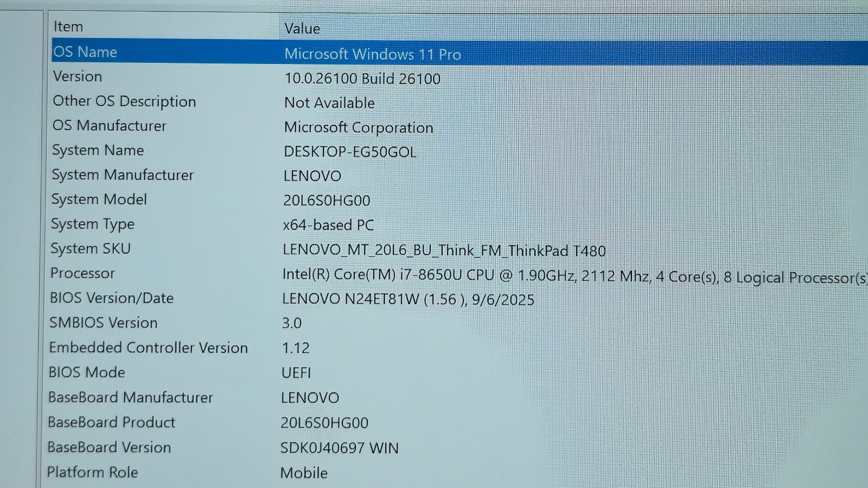Select the BIOS Version/Date row label
The height and width of the screenshot is (488, 868).
click(112, 298)
